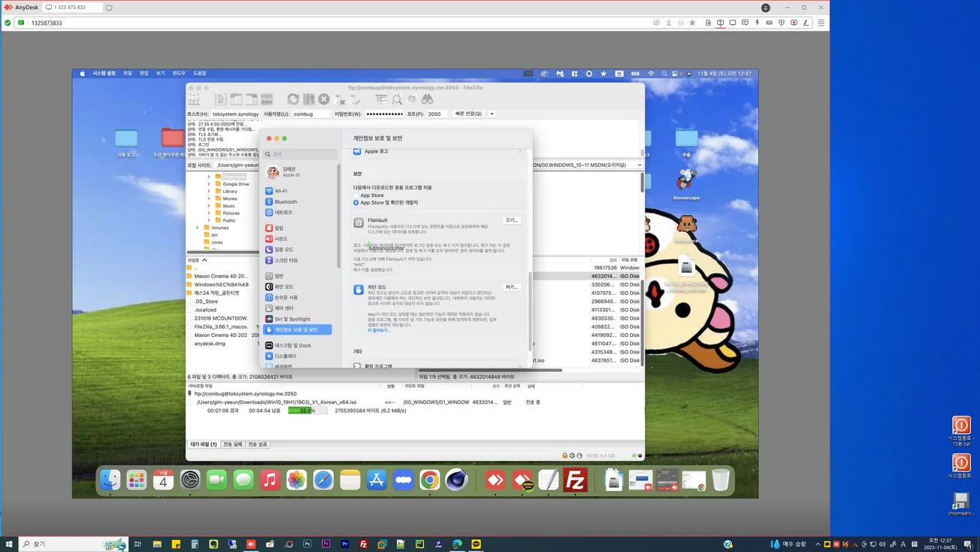
Task: Open 윈도우 menu in macOS menu bar
Action: click(x=179, y=73)
